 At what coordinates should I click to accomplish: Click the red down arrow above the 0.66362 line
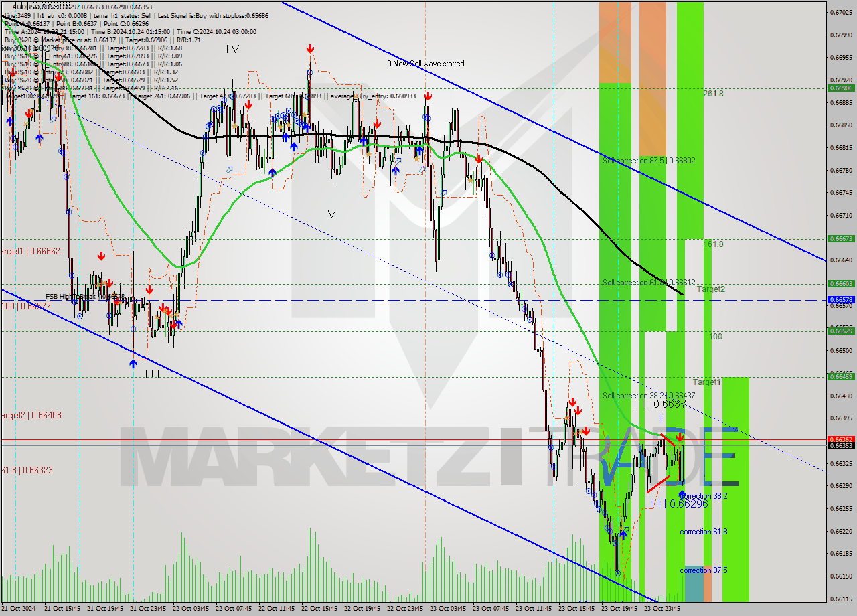click(680, 437)
